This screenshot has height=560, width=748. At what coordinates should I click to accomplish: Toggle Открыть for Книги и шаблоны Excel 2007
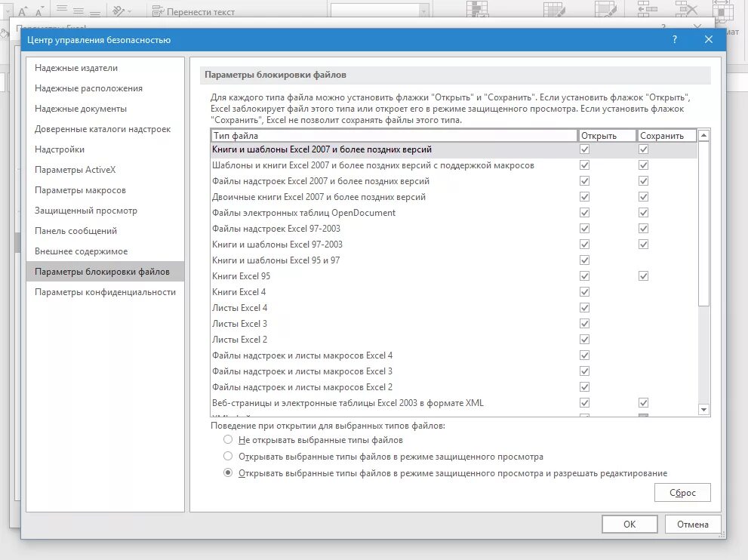(584, 149)
